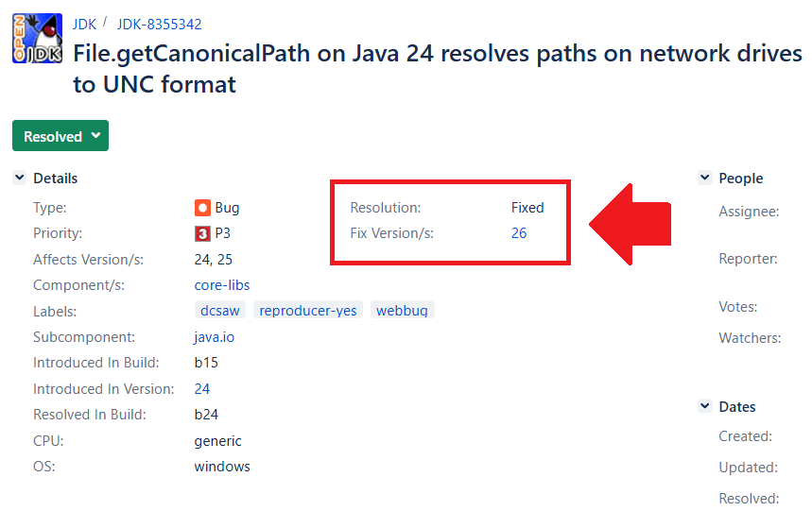Viewport: 812px width, 511px height.
Task: Select the reproducer-yes label
Action: (x=308, y=311)
